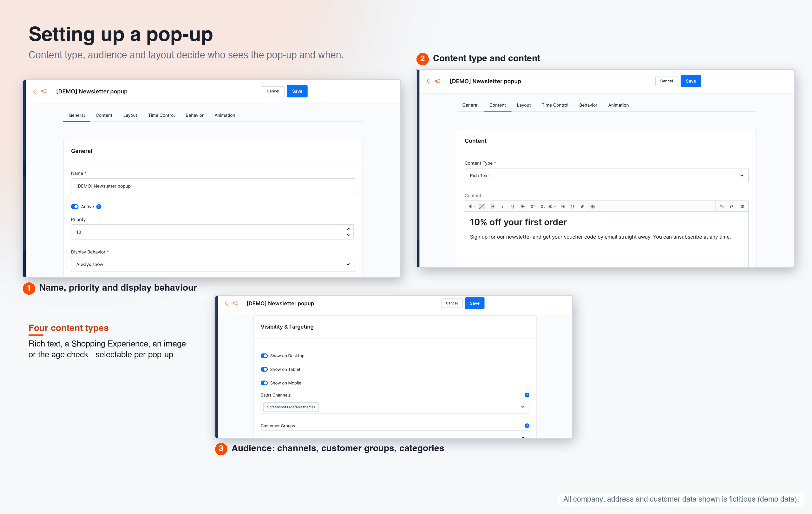The width and height of the screenshot is (812, 514).
Task: Open the Display Behavior dropdown
Action: 213,264
